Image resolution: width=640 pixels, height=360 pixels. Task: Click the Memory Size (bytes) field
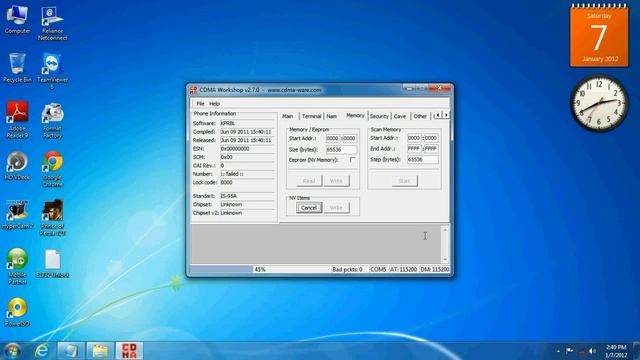point(341,150)
